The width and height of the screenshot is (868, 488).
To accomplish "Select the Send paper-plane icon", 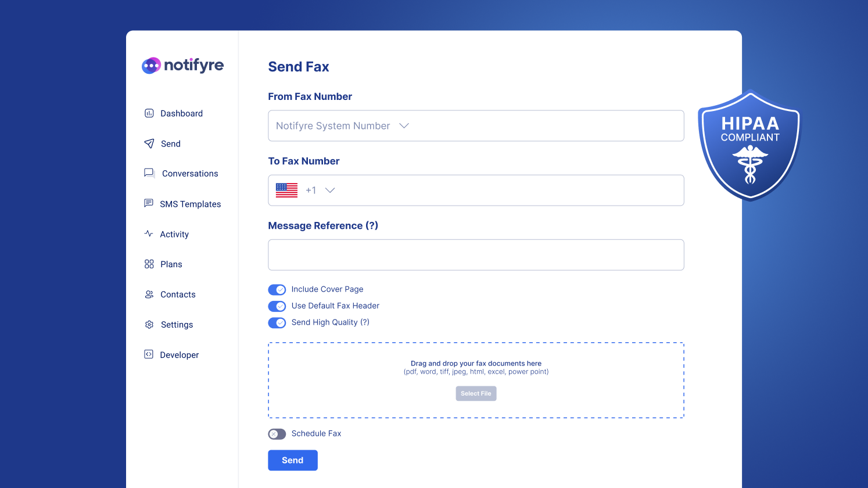I will click(149, 143).
